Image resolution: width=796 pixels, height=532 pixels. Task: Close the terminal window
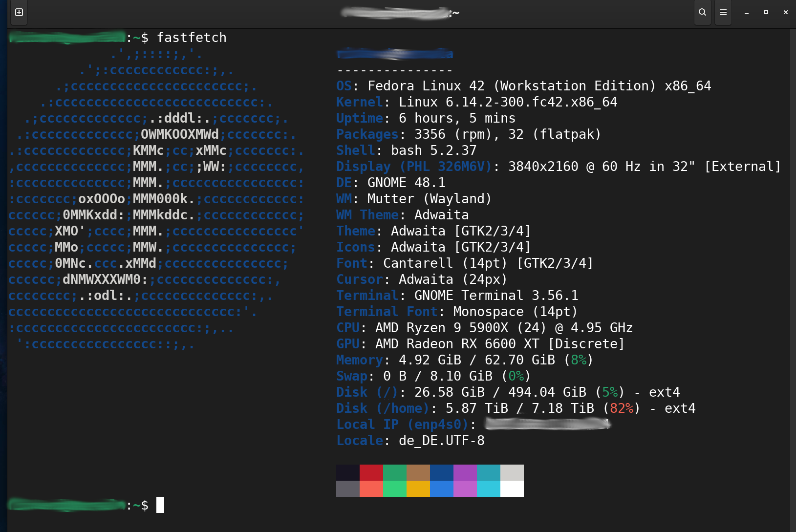[x=786, y=12]
